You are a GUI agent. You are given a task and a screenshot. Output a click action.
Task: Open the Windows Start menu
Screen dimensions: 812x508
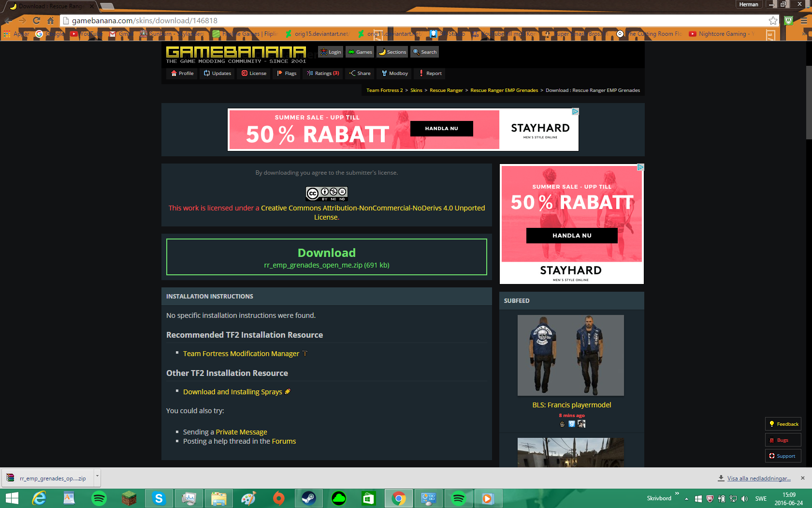click(x=12, y=498)
